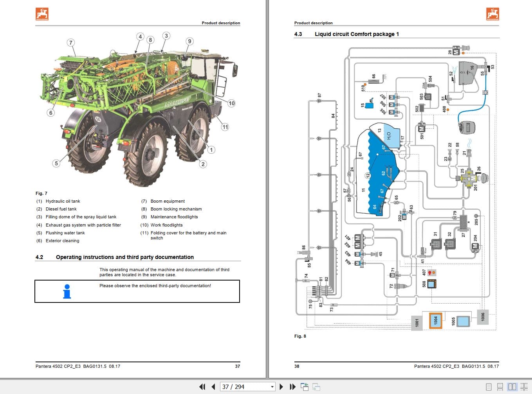Jump to the last page
The width and height of the screenshot is (532, 394).
[293, 387]
